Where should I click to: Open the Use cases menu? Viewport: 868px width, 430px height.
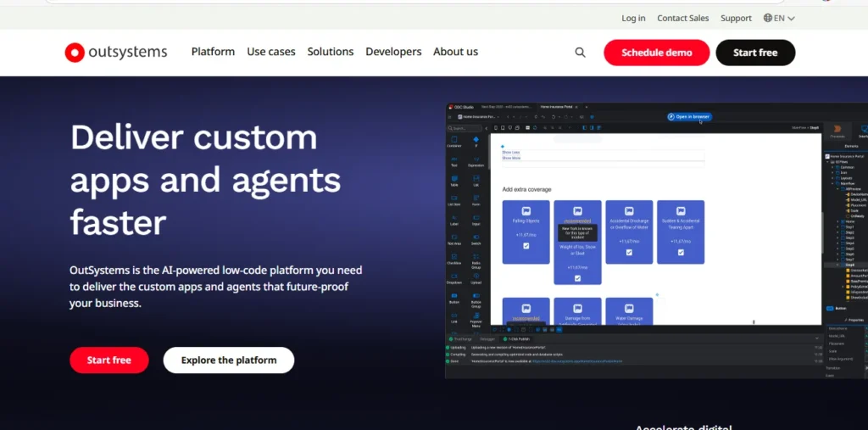(x=271, y=52)
